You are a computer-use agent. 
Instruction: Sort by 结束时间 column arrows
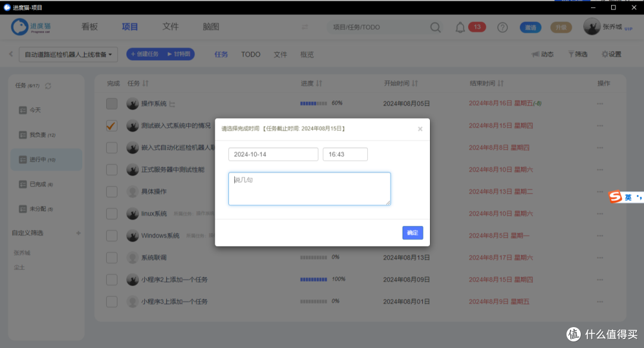(500, 83)
